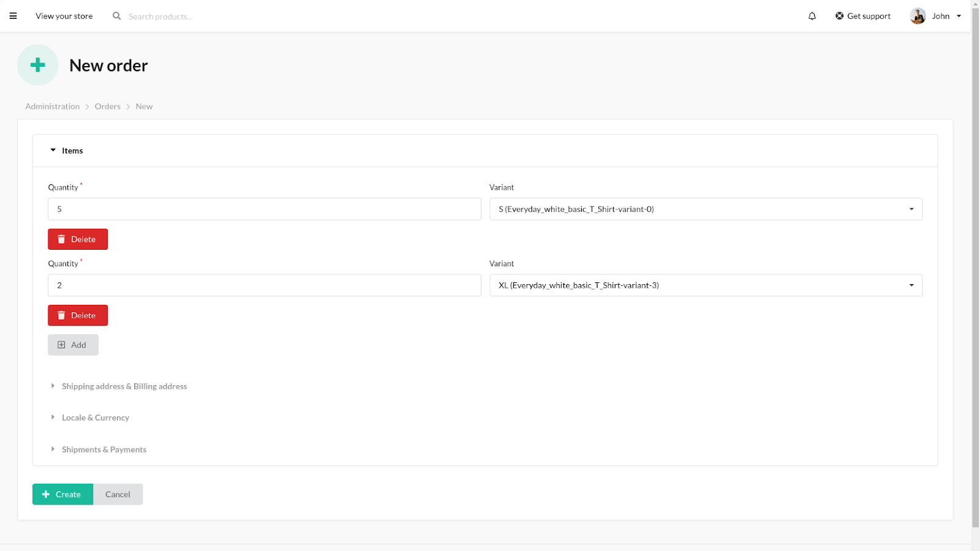Viewport: 980px width, 551px height.
Task: Open the S variant dropdown
Action: [706, 209]
